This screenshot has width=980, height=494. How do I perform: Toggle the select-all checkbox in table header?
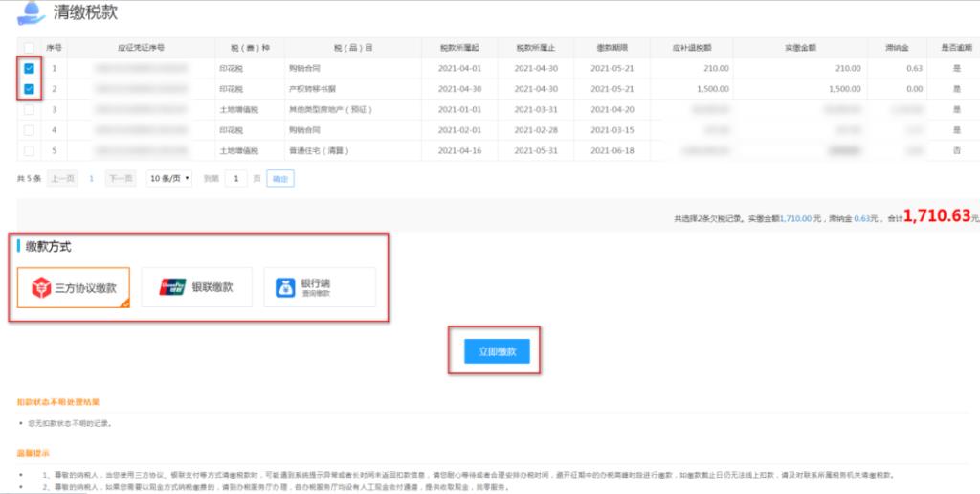point(29,47)
